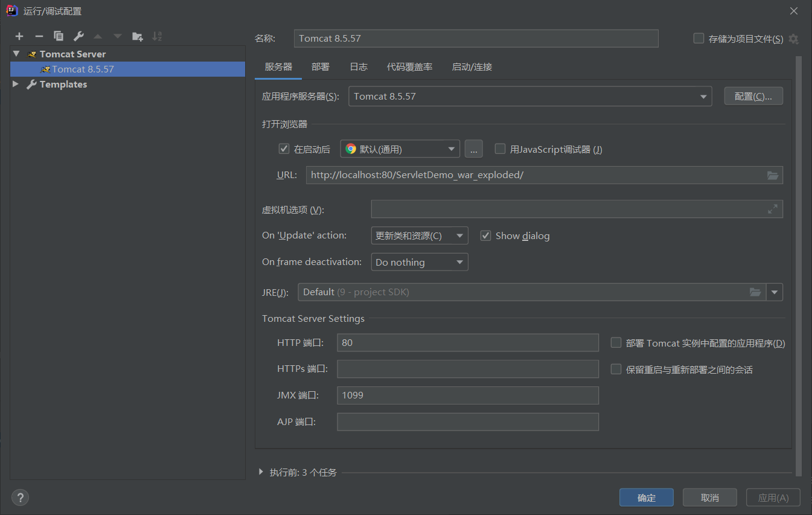Click the JMX 端口 field
Image resolution: width=812 pixels, height=515 pixels.
[468, 395]
